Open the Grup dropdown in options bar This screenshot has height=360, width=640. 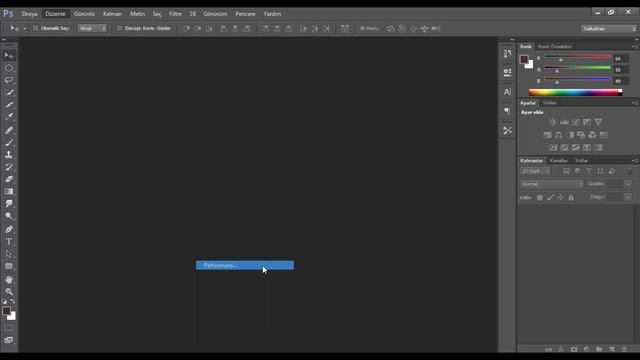pos(93,28)
